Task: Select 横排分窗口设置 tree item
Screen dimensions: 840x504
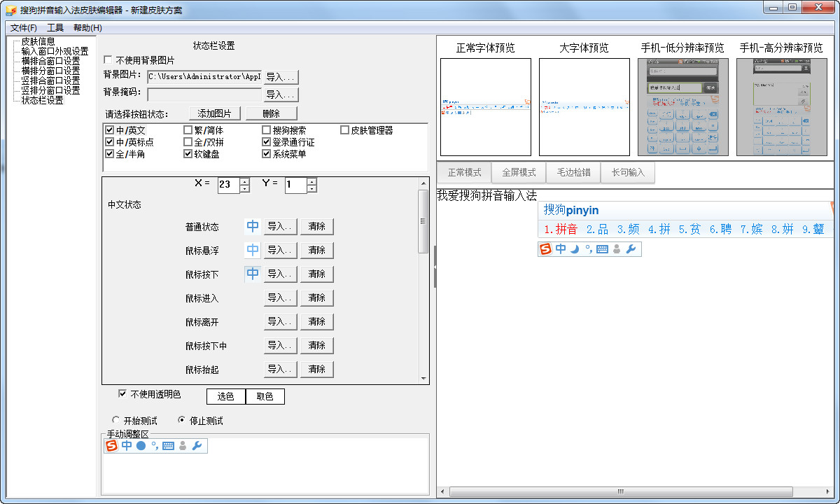Action: tap(50, 71)
